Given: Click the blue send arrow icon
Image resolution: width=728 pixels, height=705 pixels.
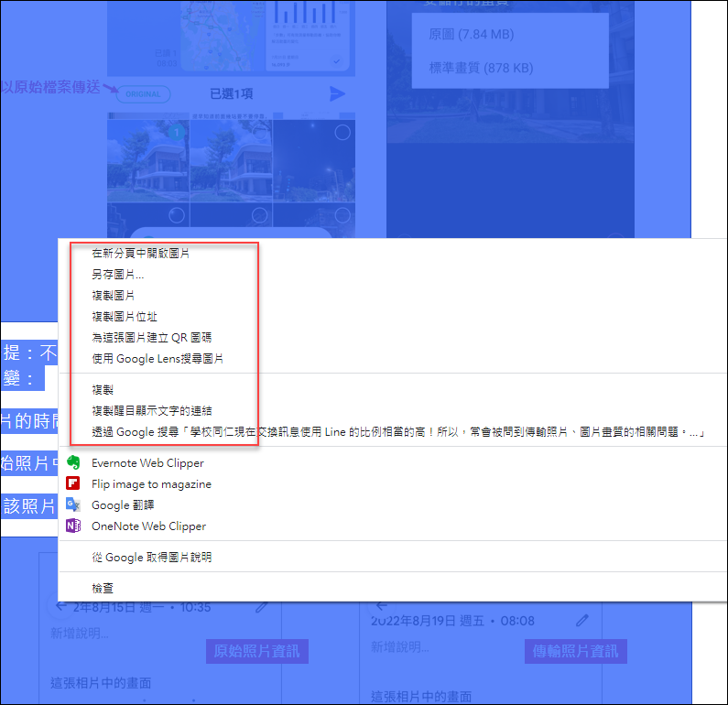Looking at the screenshot, I should point(338,93).
